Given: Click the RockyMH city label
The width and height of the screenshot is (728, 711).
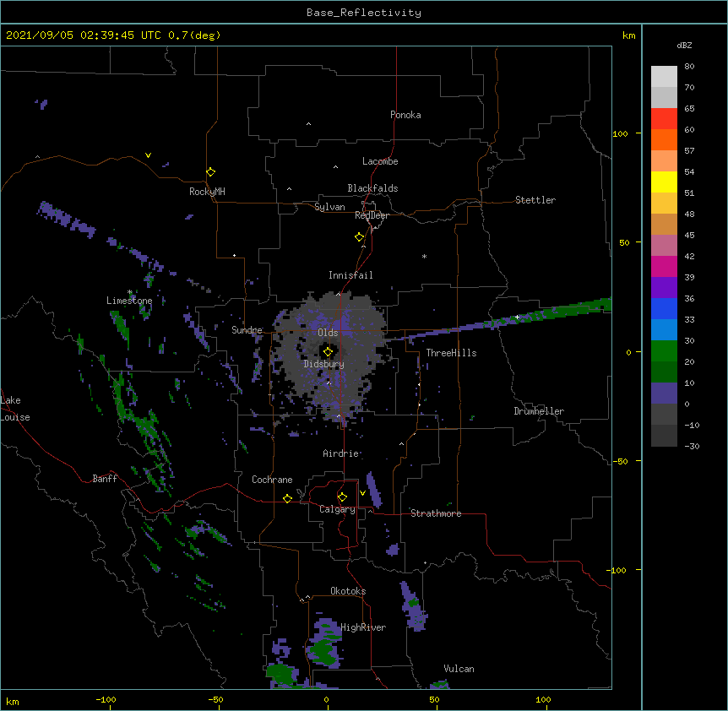Looking at the screenshot, I should 207,192.
